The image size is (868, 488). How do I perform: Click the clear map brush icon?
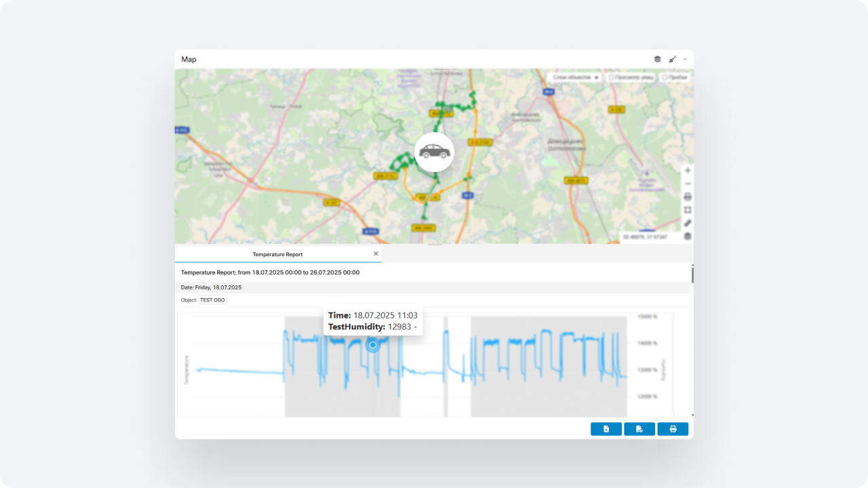pos(673,59)
